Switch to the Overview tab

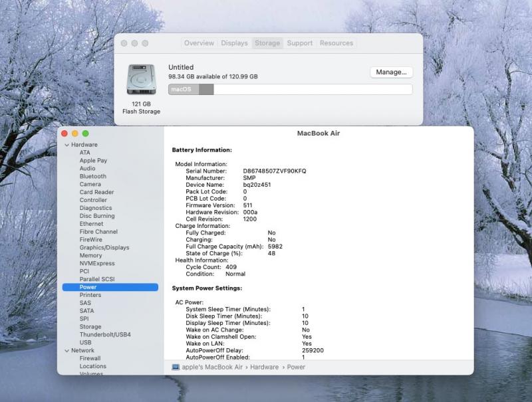pos(199,43)
